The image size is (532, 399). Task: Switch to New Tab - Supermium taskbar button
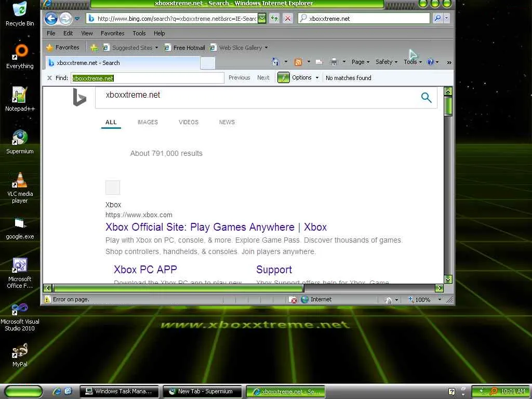(202, 392)
